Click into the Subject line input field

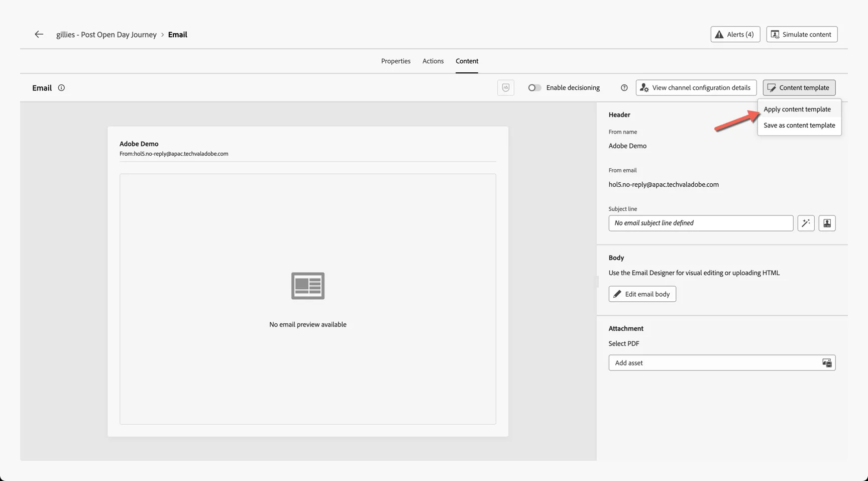(x=701, y=223)
